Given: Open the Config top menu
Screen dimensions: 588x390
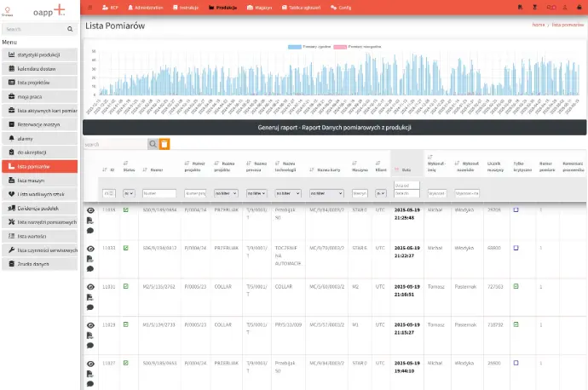Looking at the screenshot, I should (x=341, y=8).
